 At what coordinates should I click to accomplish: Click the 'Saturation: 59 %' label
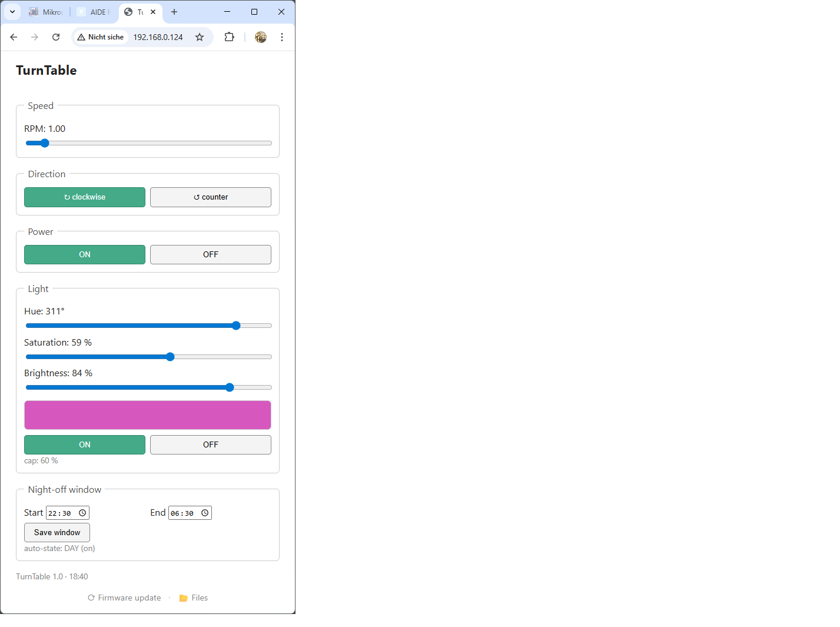tap(58, 343)
